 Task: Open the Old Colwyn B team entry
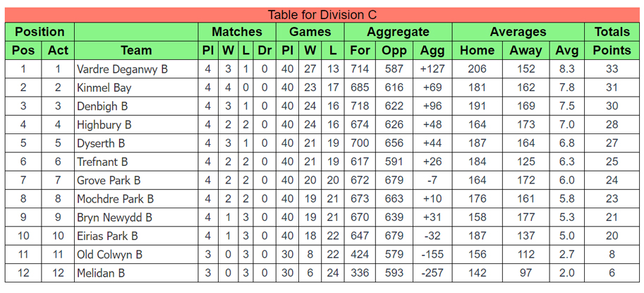point(109,253)
